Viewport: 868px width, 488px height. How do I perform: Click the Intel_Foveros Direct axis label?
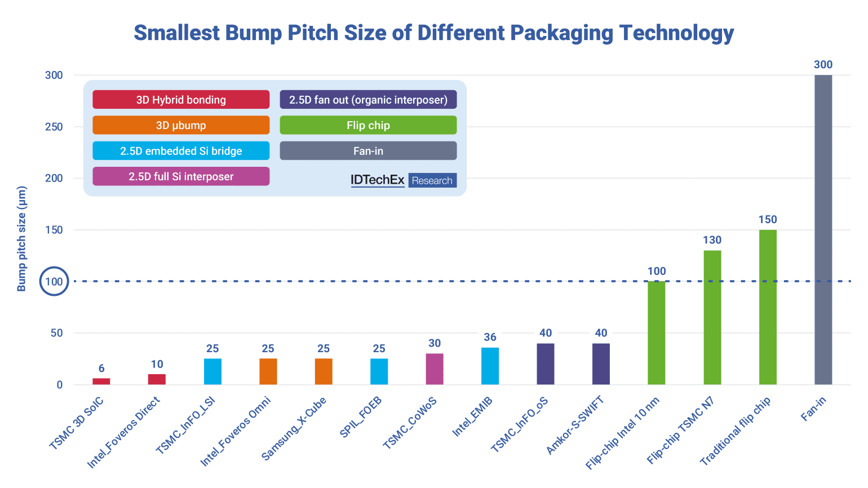click(x=123, y=432)
